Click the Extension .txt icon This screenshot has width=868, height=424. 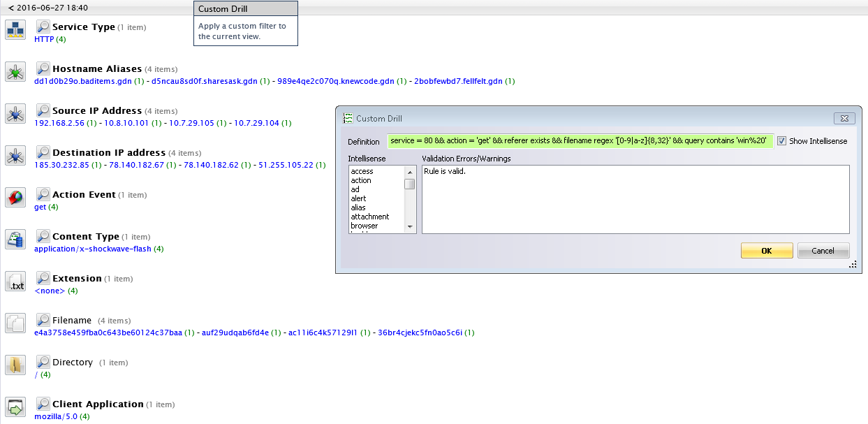click(x=15, y=282)
